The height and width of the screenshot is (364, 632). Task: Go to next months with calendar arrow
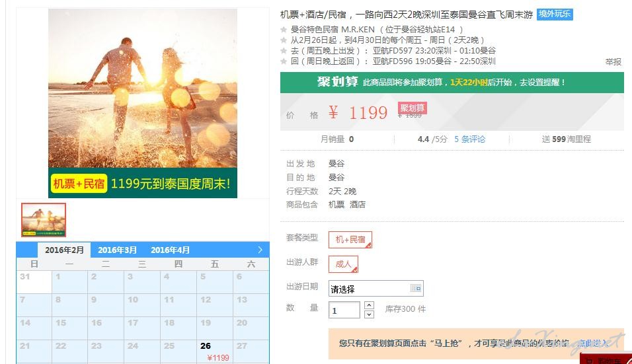[260, 250]
